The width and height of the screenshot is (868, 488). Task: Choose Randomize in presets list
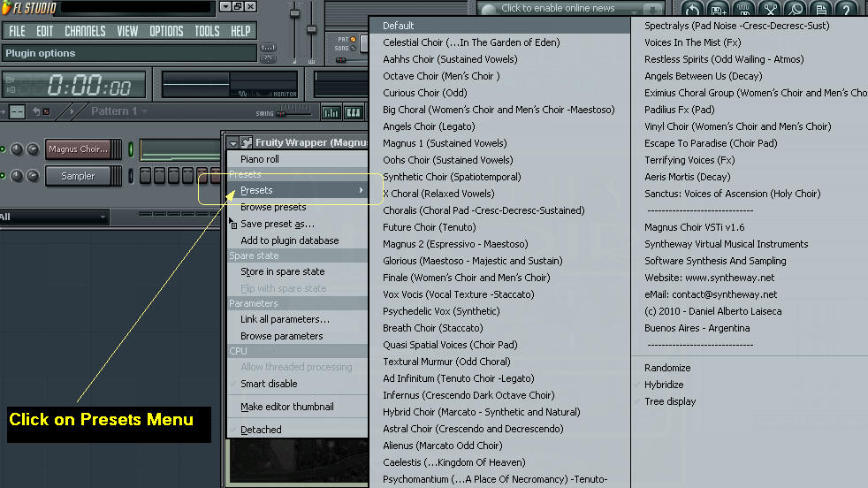[x=667, y=368]
